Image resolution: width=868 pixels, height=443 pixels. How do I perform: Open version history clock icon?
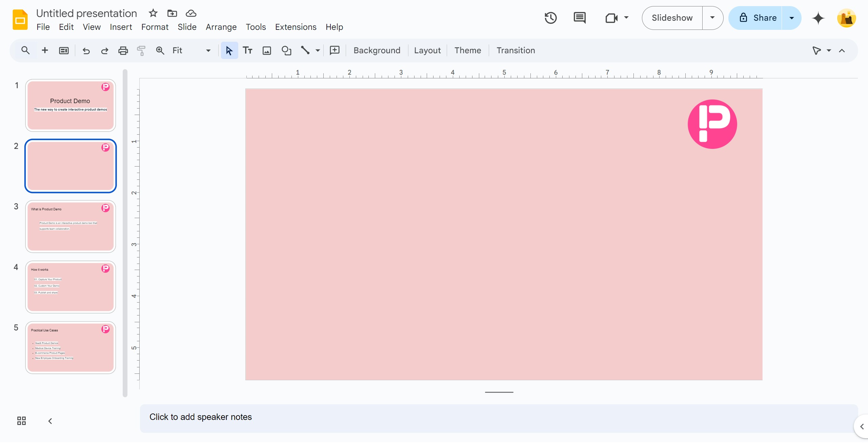coord(550,18)
